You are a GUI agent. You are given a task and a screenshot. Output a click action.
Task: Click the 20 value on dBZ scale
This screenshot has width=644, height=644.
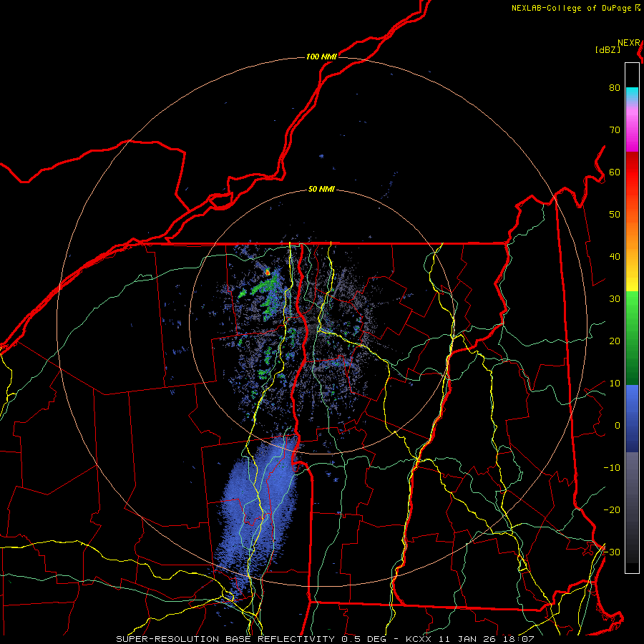pos(615,341)
